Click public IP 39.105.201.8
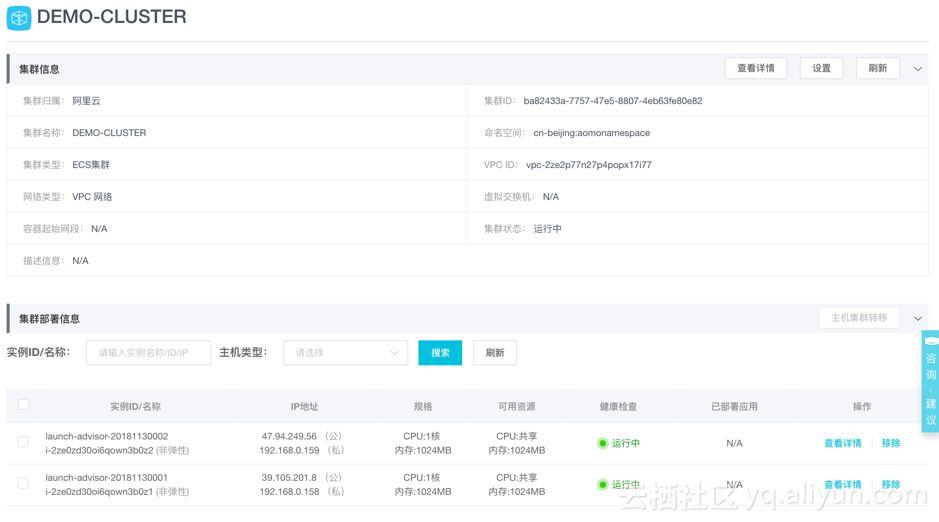Screen dimensions: 939x522 pos(289,478)
